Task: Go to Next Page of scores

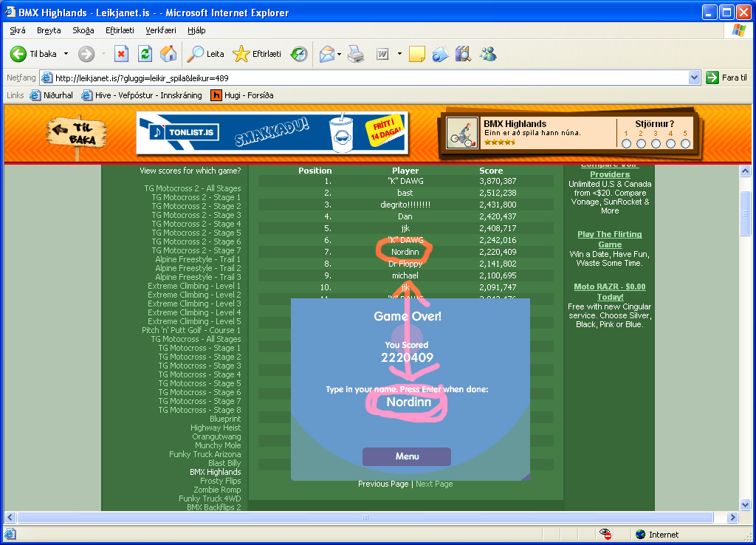Action: tap(434, 484)
